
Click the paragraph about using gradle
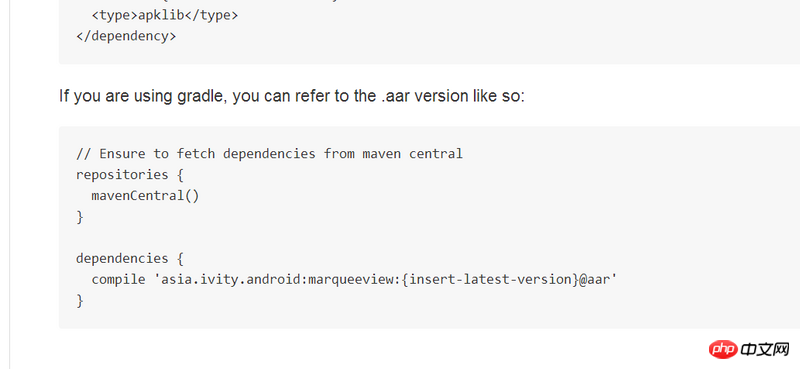click(292, 96)
